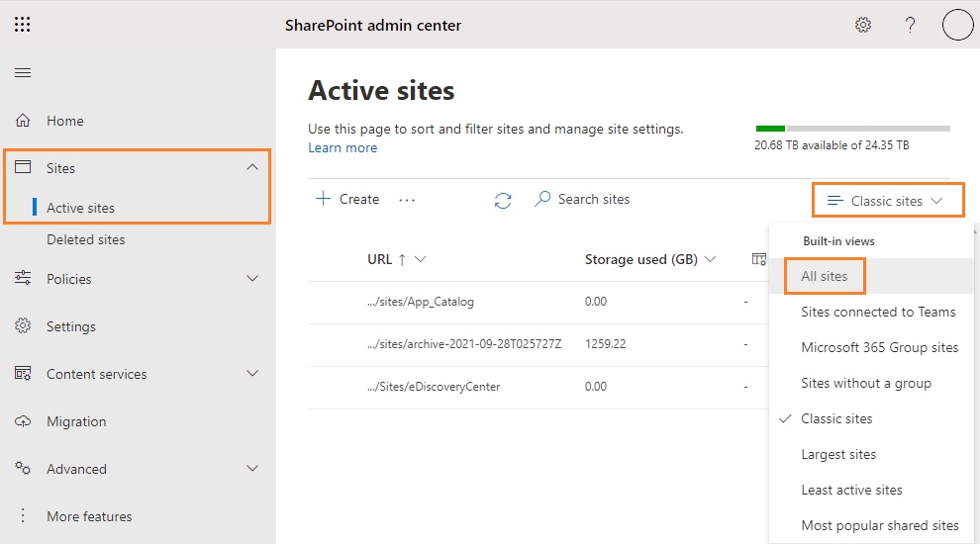
Task: Select the archive-2021-09-28T025727Z site row
Action: (x=539, y=344)
